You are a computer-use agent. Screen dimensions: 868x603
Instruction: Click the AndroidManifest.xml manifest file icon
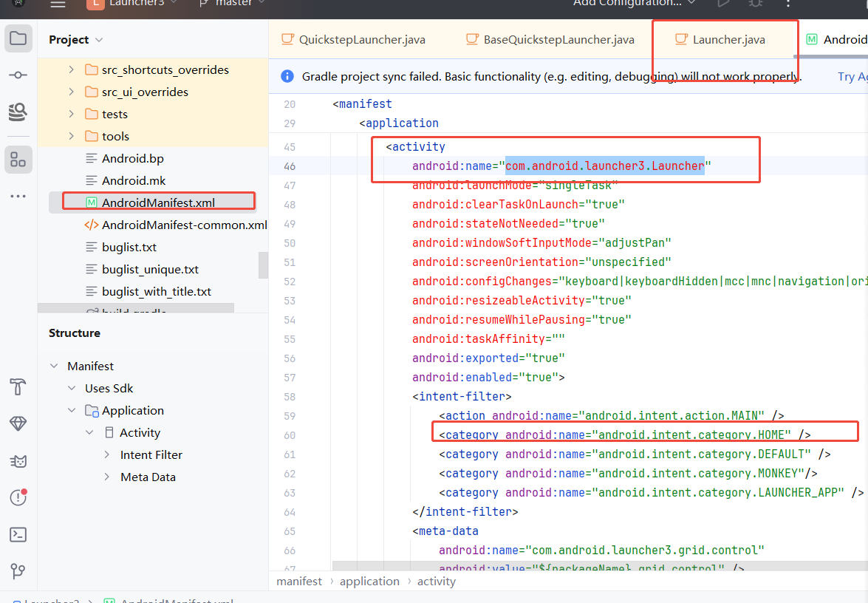pos(92,202)
